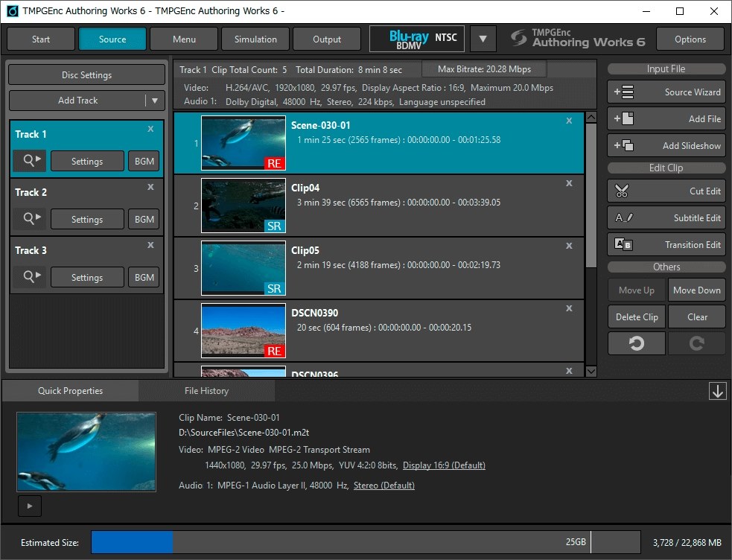Click the Add Slideshow icon button
The height and width of the screenshot is (560, 732).
[623, 146]
